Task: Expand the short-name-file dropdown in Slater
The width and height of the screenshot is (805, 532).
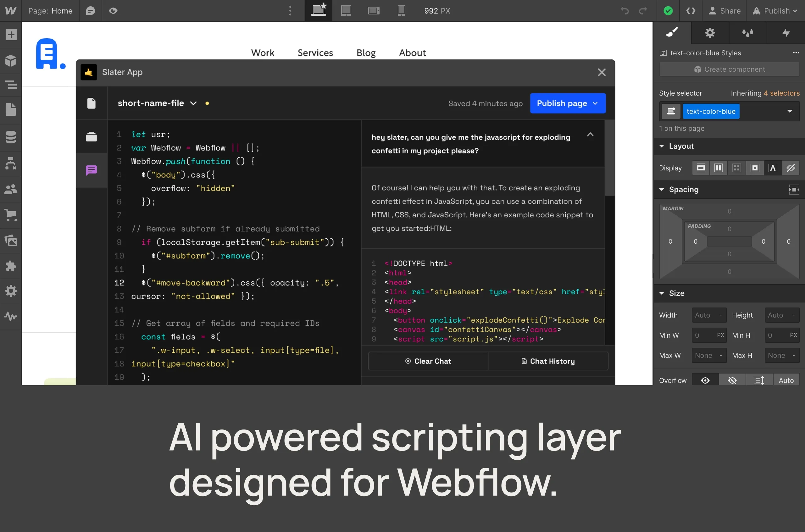Action: click(194, 103)
